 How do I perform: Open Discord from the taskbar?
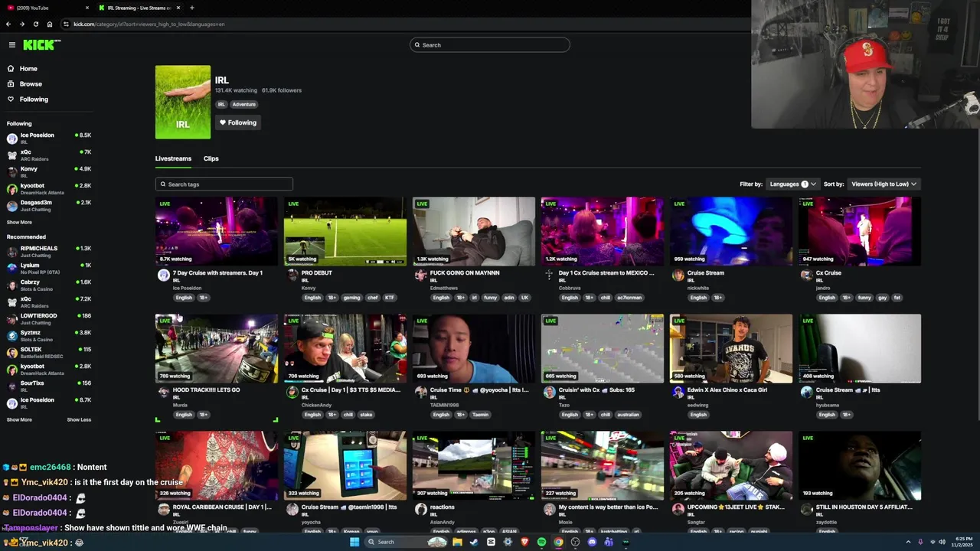[592, 542]
